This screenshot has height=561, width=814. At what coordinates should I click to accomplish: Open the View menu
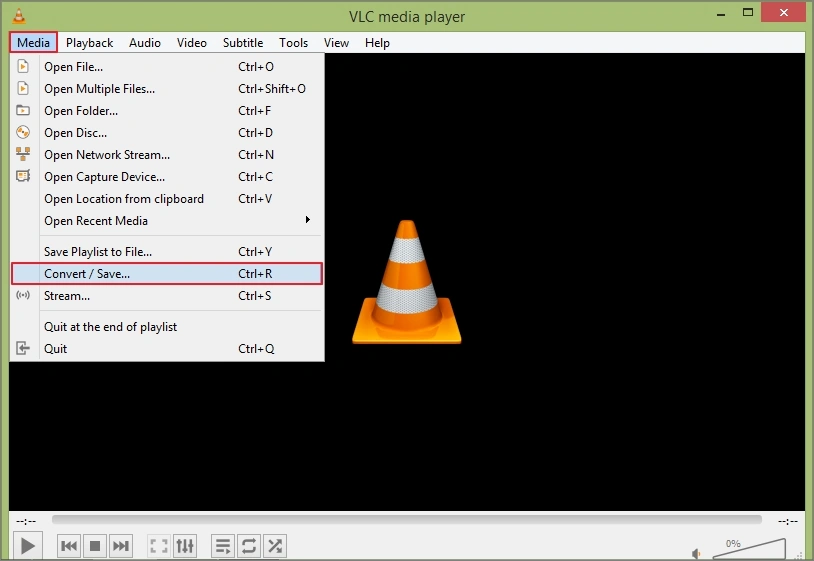(336, 43)
